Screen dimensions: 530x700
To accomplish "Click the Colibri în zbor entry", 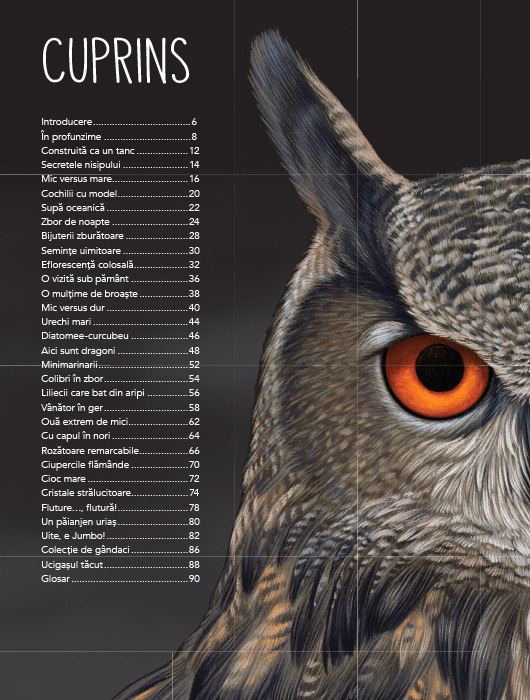I will [x=120, y=379].
